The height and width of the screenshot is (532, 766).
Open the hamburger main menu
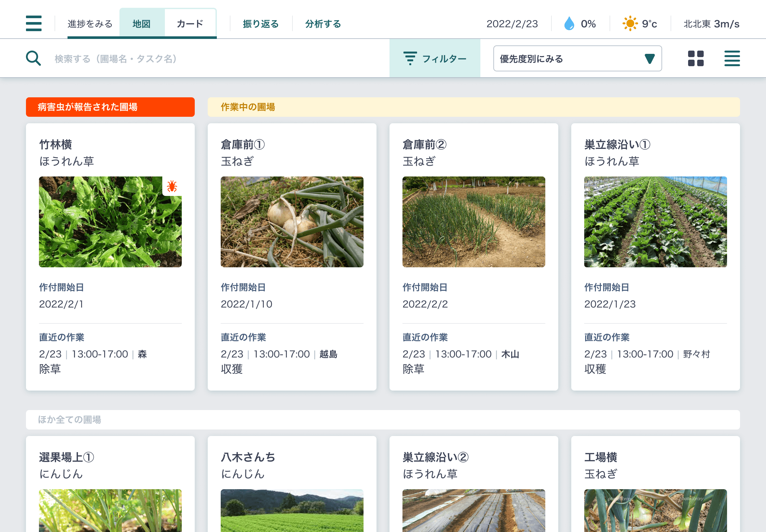click(34, 24)
